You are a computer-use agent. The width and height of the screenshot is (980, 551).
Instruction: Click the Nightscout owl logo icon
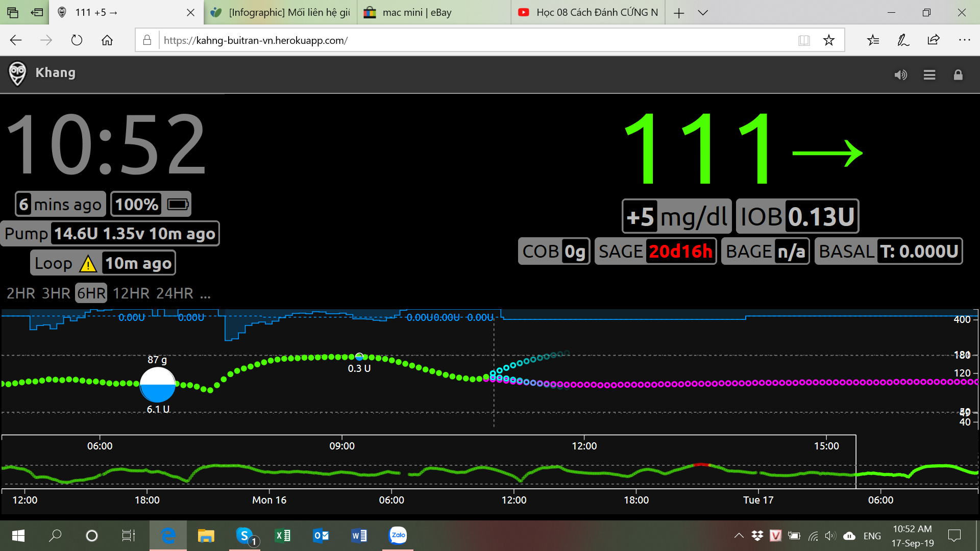coord(17,73)
